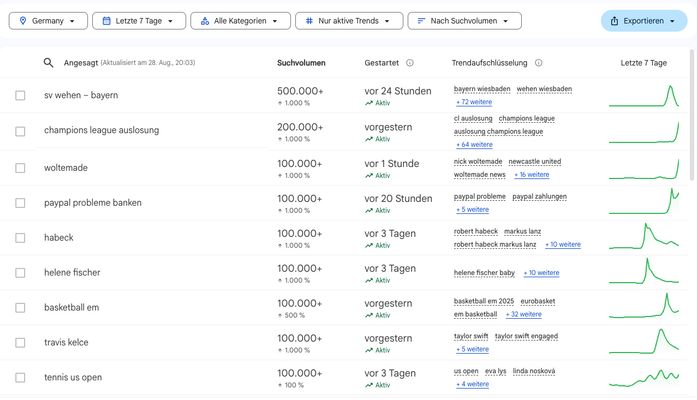Viewport: 697px width, 400px height.
Task: Open the paypal probleme banken trend
Action: pos(92,203)
